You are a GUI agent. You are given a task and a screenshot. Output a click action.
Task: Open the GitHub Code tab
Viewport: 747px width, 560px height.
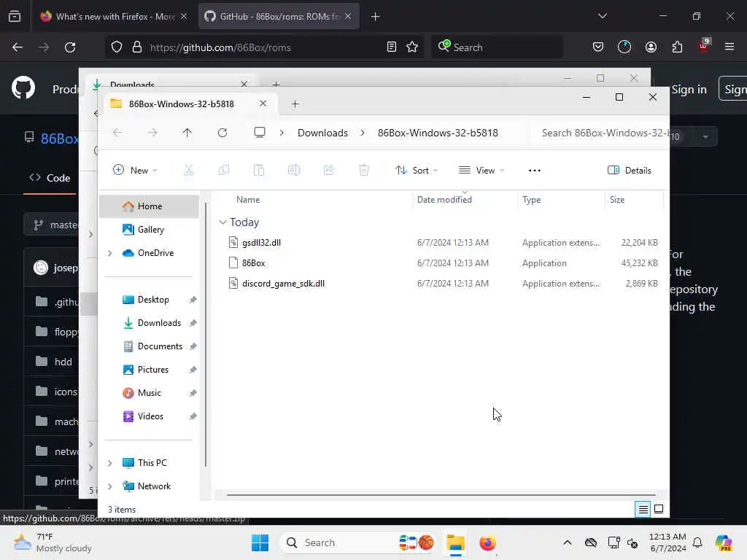[x=50, y=178]
